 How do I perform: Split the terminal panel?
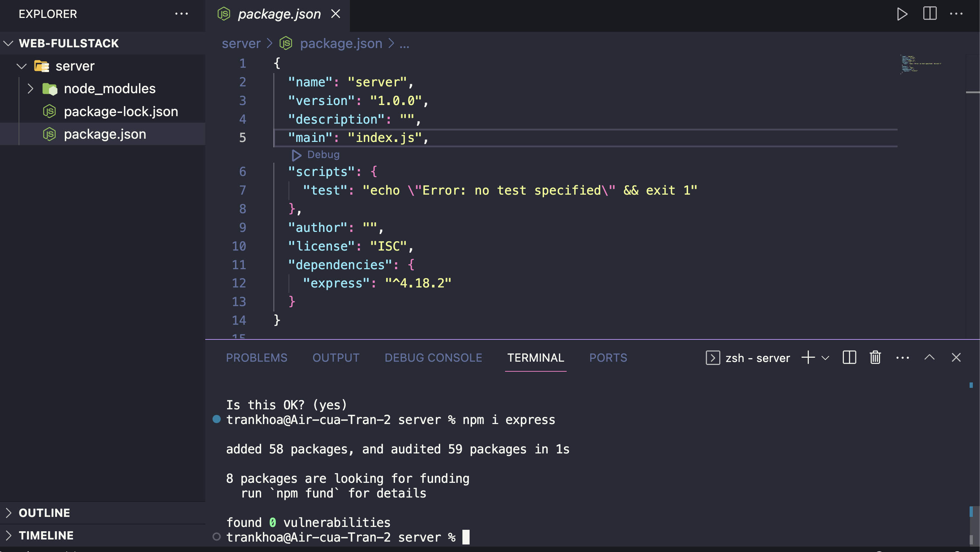[849, 357]
